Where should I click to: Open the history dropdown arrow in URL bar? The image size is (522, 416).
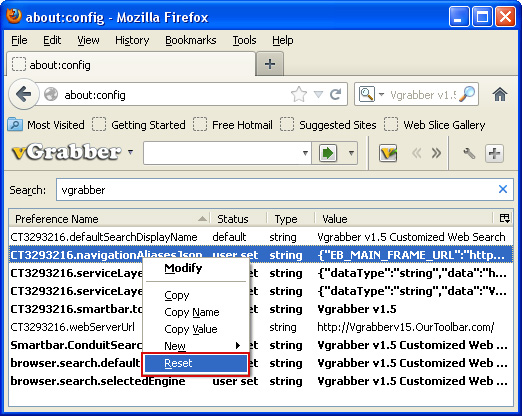tap(318, 95)
